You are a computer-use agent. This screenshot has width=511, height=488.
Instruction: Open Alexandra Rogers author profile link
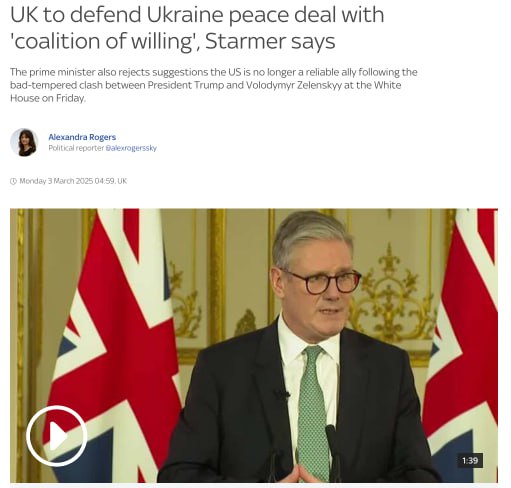tap(82, 137)
